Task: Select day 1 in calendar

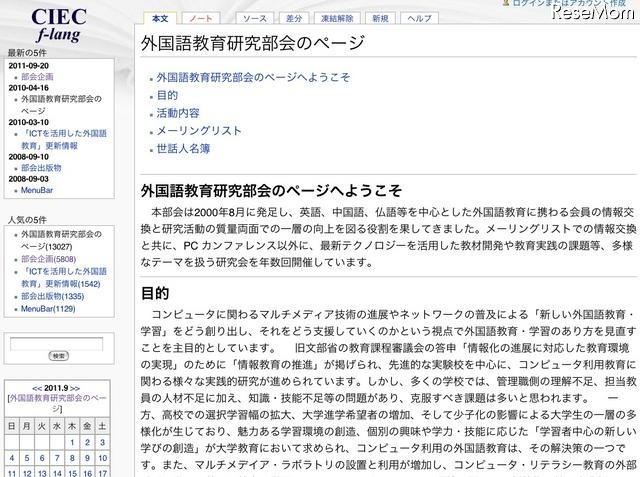Action: [72, 442]
